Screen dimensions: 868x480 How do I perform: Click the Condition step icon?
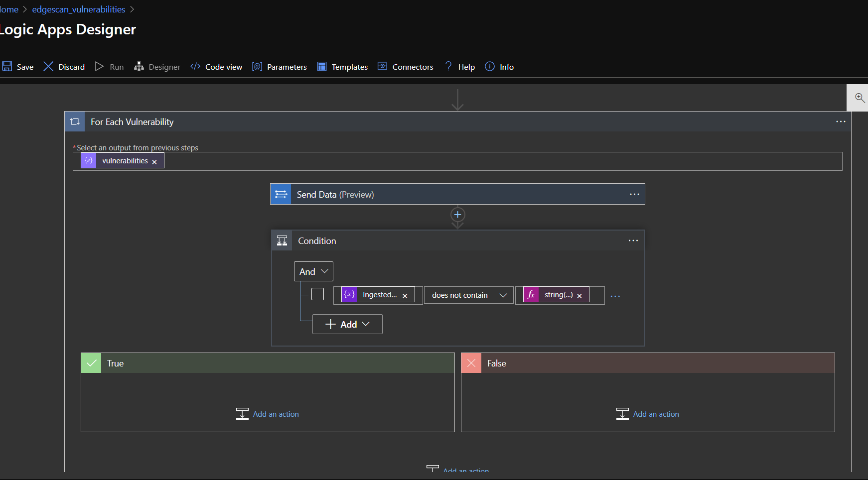[282, 240]
